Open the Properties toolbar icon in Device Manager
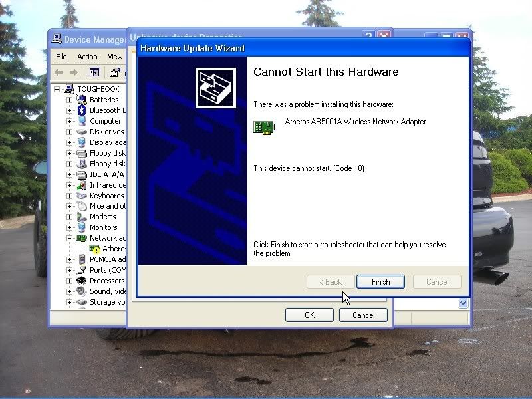532x399 pixels. click(115, 72)
